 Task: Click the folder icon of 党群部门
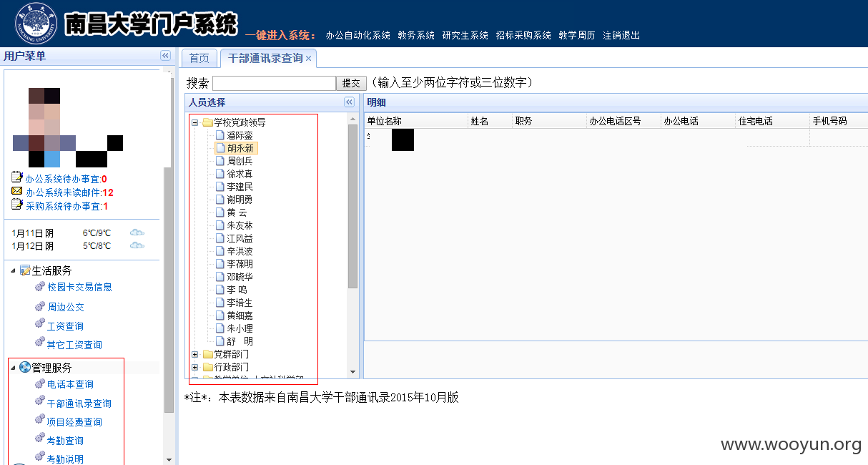[x=207, y=354]
